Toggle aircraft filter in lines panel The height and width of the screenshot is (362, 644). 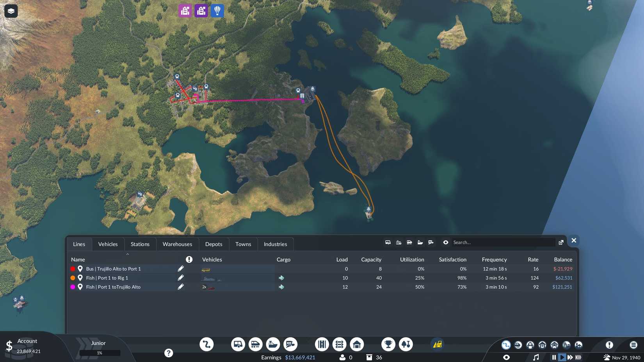pos(431,243)
